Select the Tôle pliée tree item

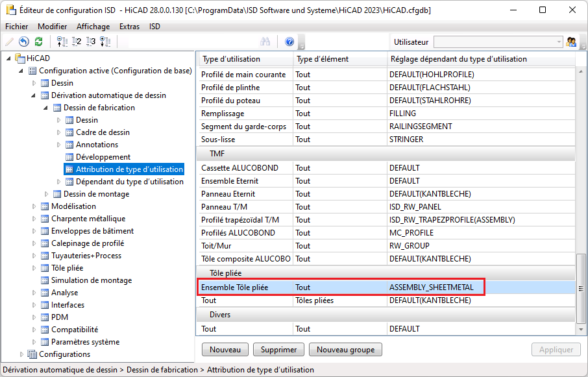point(67,269)
